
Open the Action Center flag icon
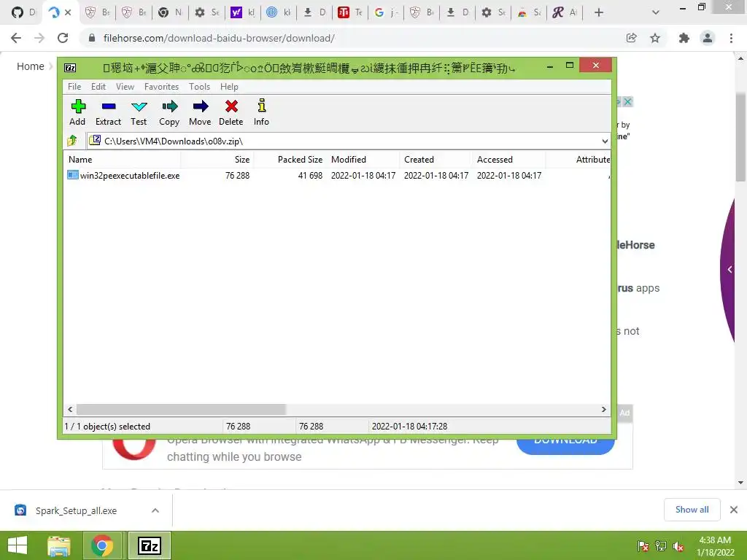(643, 546)
